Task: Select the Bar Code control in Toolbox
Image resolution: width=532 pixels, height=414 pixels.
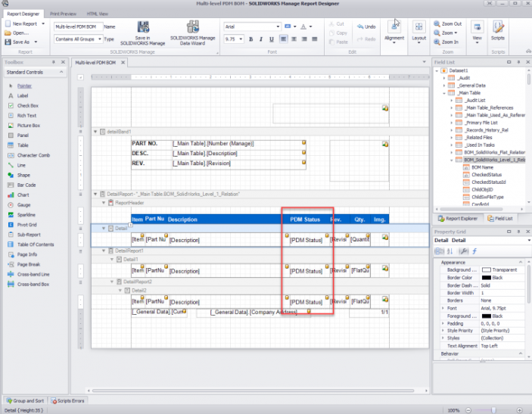Action: point(27,184)
